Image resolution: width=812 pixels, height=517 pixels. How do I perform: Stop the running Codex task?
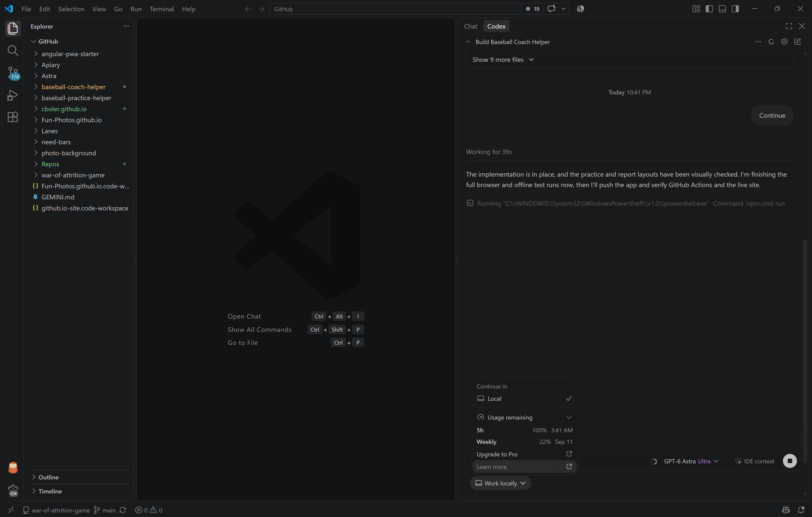[x=790, y=461]
